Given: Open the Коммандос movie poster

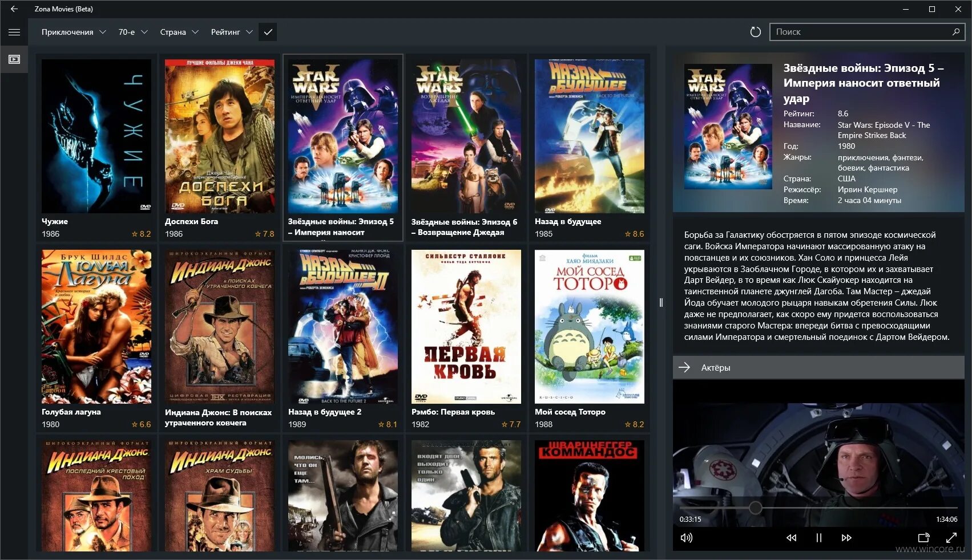Looking at the screenshot, I should [590, 496].
